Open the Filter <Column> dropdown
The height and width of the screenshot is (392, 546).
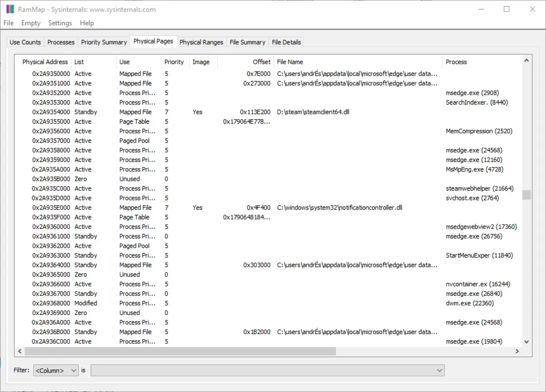coord(56,370)
